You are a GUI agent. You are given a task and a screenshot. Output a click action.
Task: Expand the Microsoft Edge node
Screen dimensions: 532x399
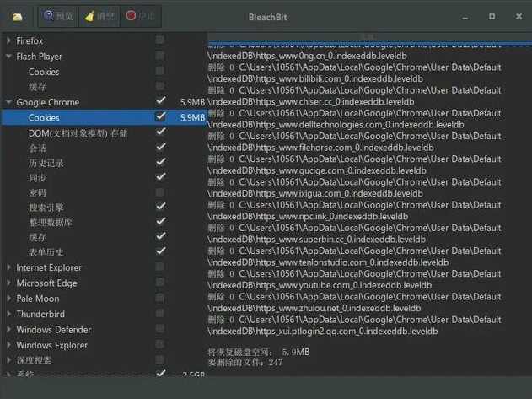tap(8, 283)
